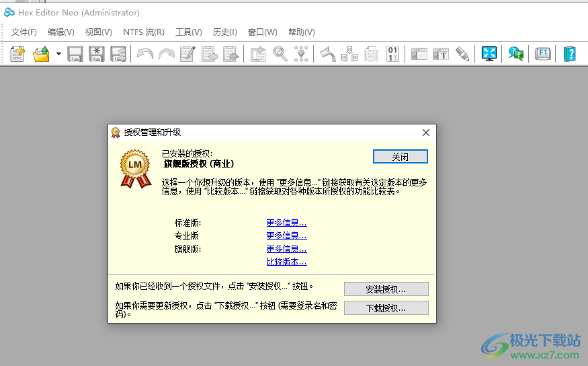Click the horn-shaped toolbar icon

[328, 54]
